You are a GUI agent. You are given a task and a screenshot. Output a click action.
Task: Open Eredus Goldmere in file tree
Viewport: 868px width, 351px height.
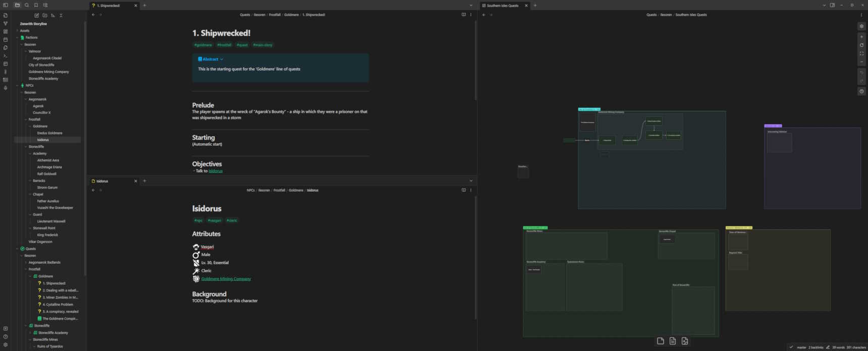point(49,133)
